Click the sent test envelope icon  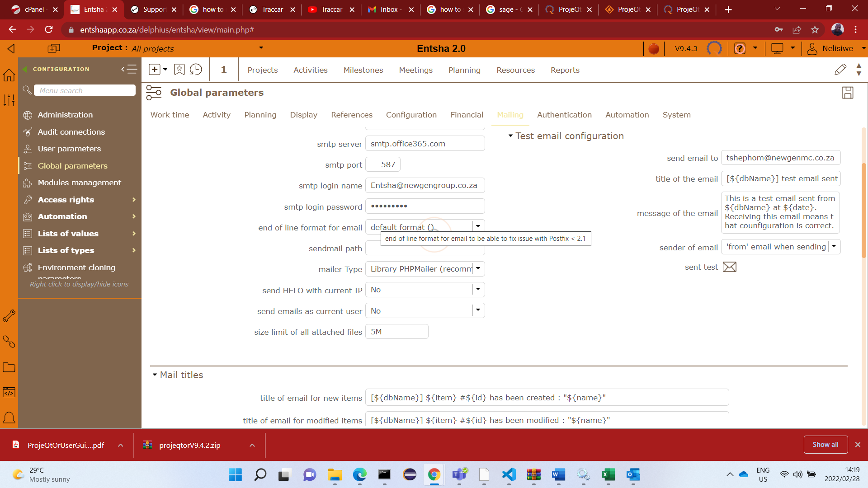[729, 267]
